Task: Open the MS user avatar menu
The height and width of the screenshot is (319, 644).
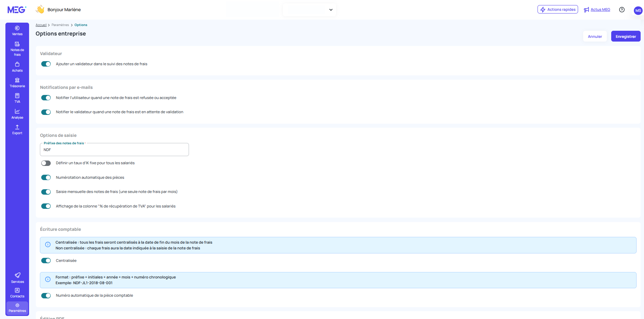Action: pyautogui.click(x=638, y=10)
